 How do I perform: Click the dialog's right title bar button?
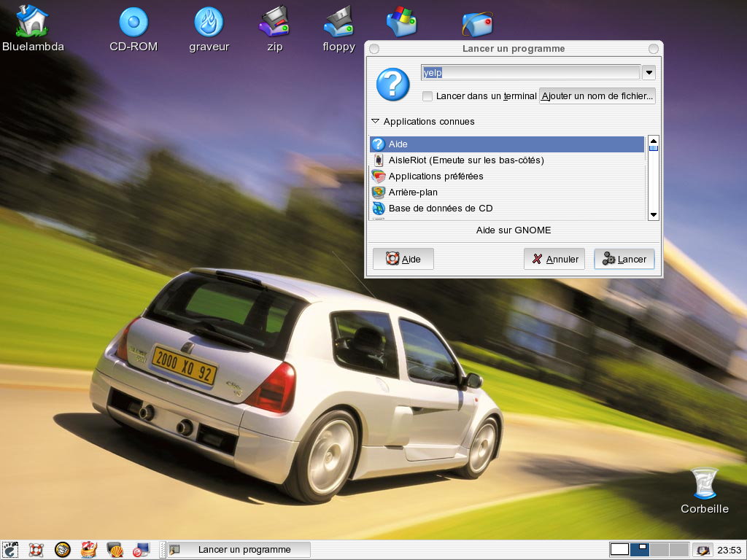(654, 49)
